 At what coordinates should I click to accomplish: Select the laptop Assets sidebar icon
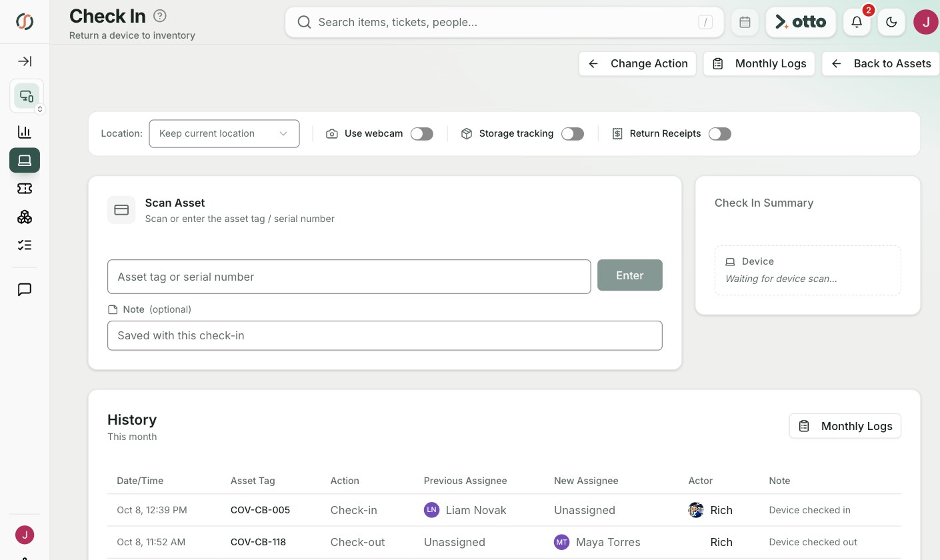tap(25, 161)
